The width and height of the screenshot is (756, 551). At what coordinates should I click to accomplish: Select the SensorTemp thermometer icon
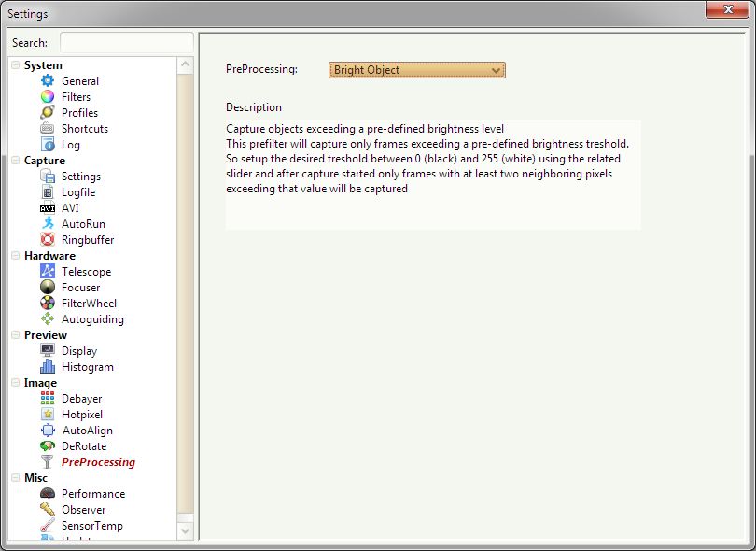pyautogui.click(x=48, y=526)
